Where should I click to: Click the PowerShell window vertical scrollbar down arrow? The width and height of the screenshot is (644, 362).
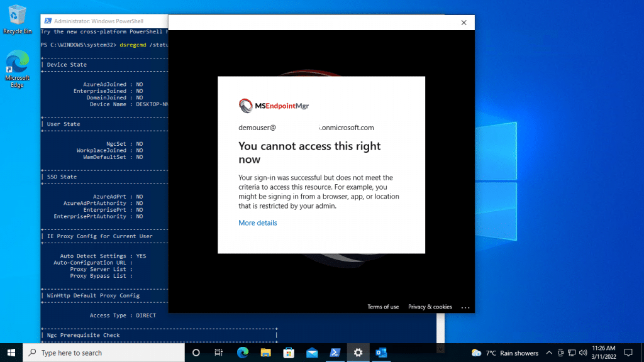tap(440, 348)
